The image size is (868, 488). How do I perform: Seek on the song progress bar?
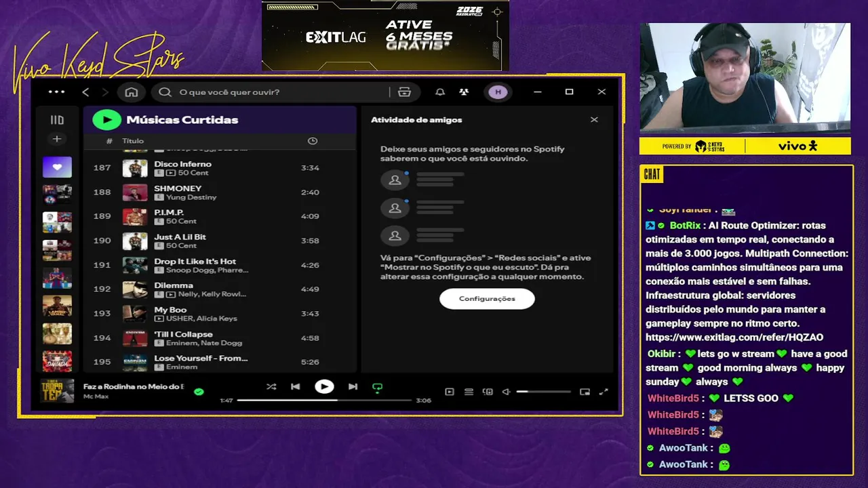pyautogui.click(x=324, y=401)
